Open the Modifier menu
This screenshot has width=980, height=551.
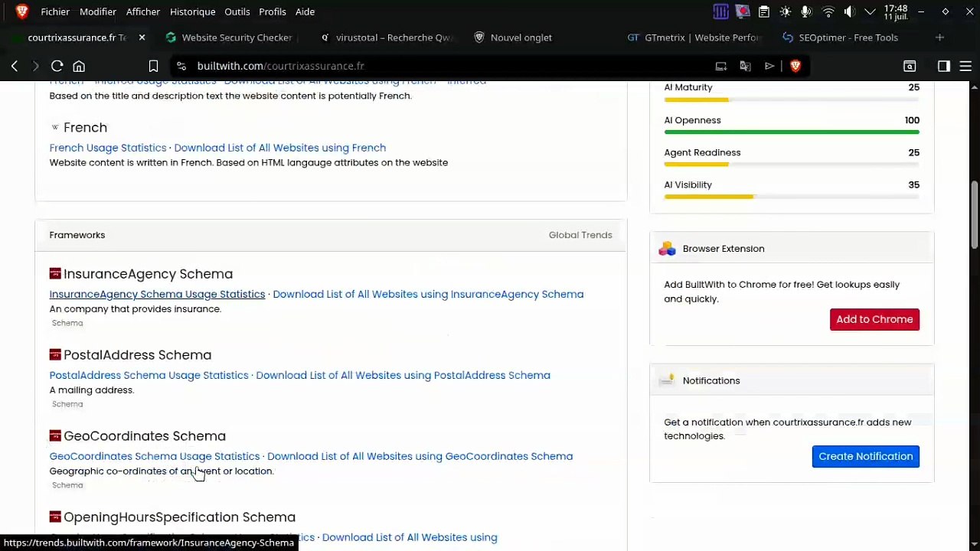pos(98,11)
